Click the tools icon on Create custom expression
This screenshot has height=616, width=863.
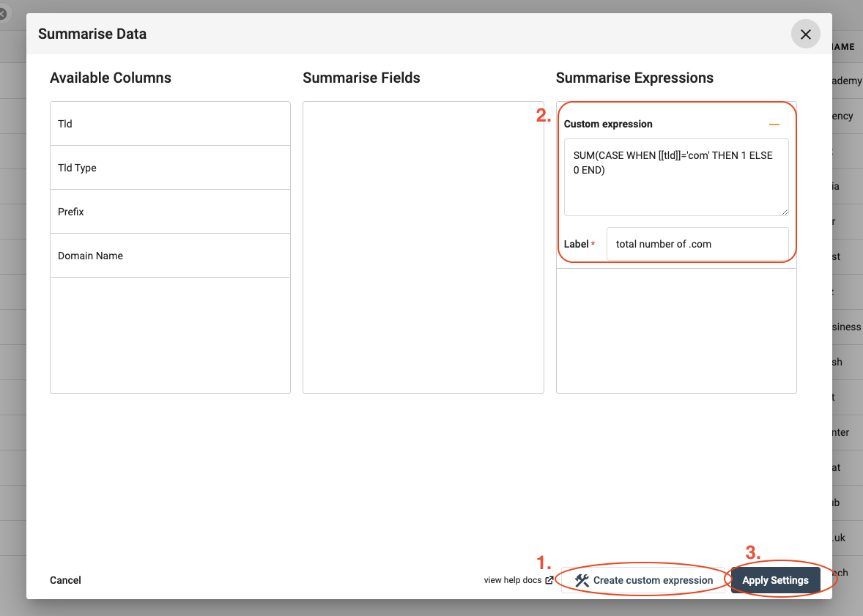(582, 580)
